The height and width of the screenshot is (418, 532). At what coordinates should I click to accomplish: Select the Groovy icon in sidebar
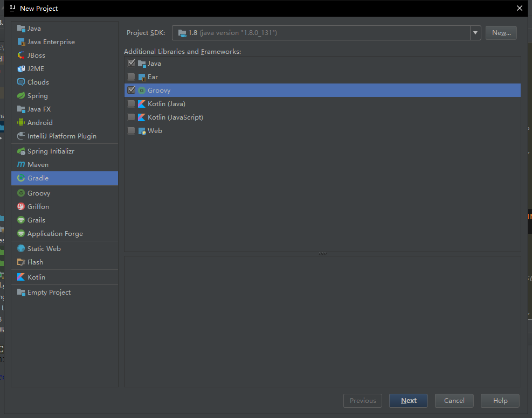tap(21, 193)
